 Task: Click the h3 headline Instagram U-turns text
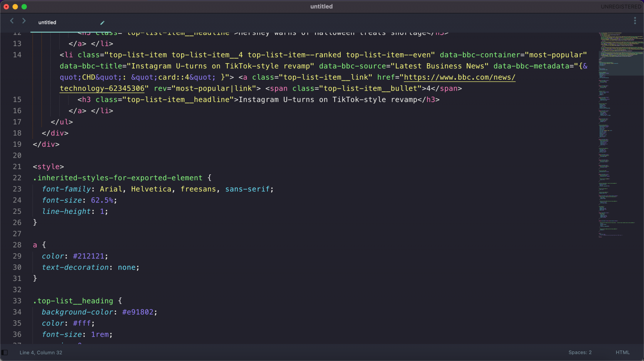click(328, 100)
